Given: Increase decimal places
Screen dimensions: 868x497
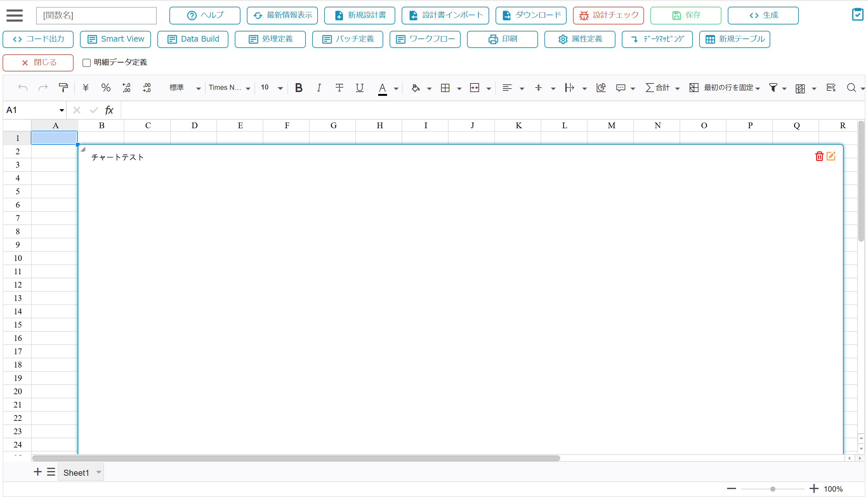Looking at the screenshot, I should (x=147, y=88).
